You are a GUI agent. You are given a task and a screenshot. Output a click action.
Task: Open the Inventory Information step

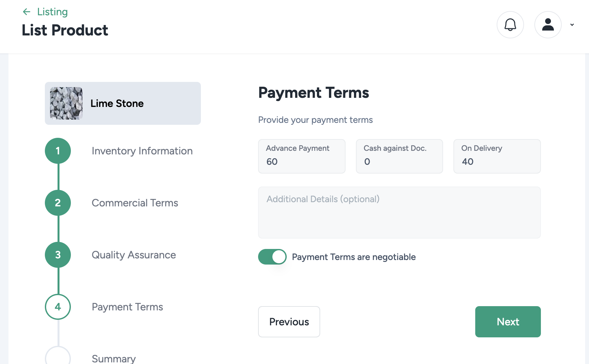pyautogui.click(x=142, y=151)
